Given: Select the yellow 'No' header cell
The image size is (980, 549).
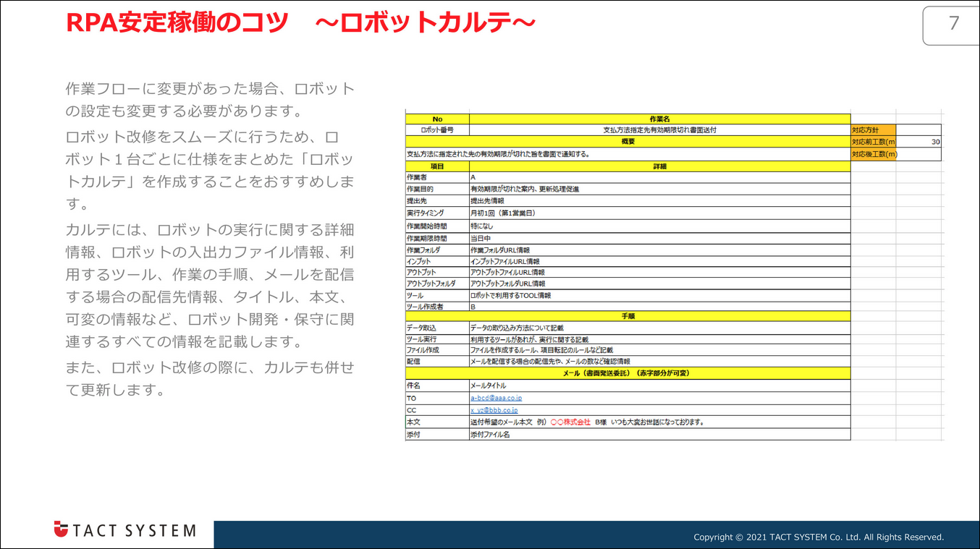Looking at the screenshot, I should click(437, 119).
